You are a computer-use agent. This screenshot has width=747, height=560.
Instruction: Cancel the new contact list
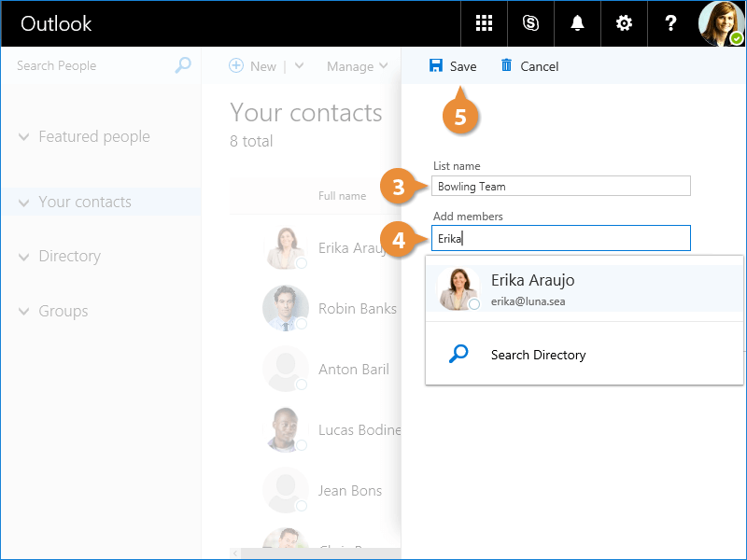[x=529, y=66]
